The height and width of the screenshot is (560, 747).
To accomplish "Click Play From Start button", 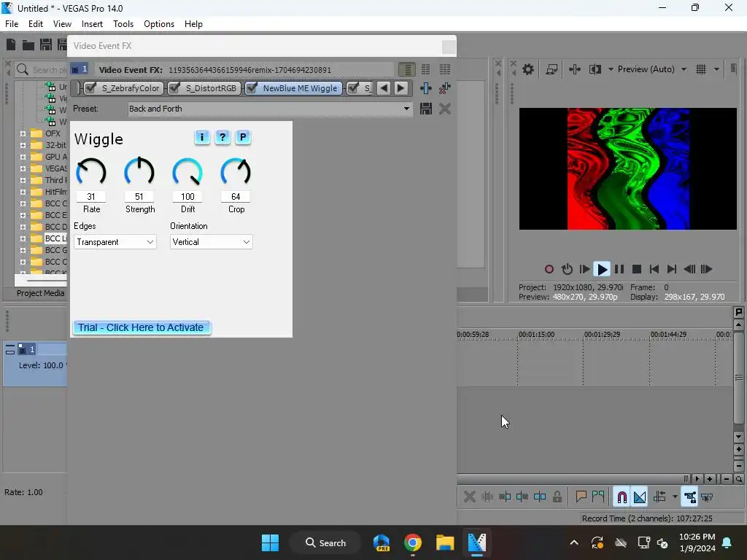I will click(x=584, y=270).
